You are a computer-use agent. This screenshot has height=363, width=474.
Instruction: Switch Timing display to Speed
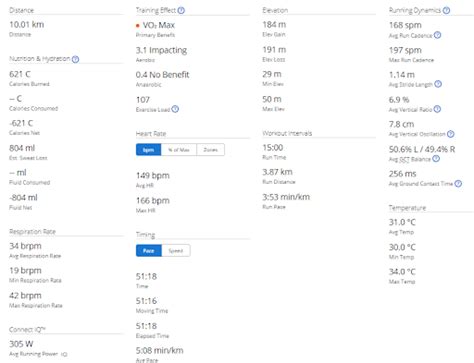(x=176, y=251)
